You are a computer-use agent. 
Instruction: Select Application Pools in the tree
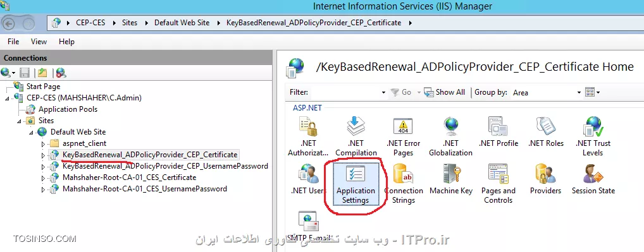click(68, 109)
